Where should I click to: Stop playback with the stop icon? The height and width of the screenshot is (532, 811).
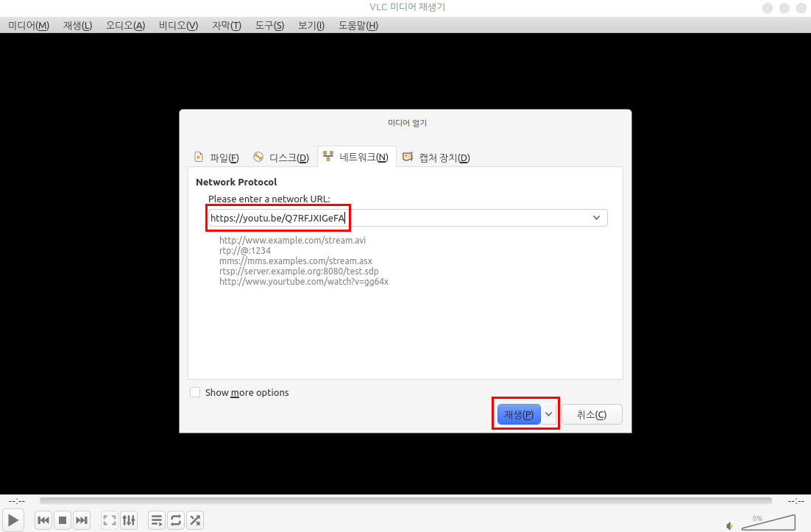pyautogui.click(x=63, y=520)
